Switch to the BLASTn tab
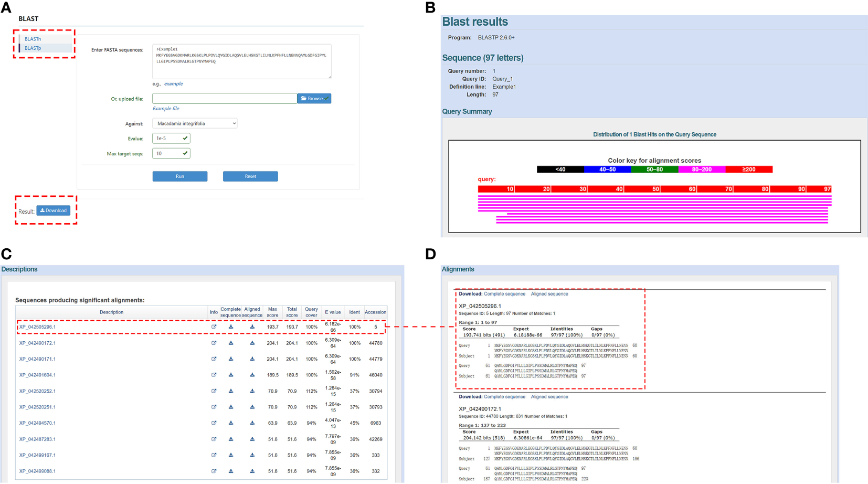Image resolution: width=868 pixels, height=484 pixels. 33,38
